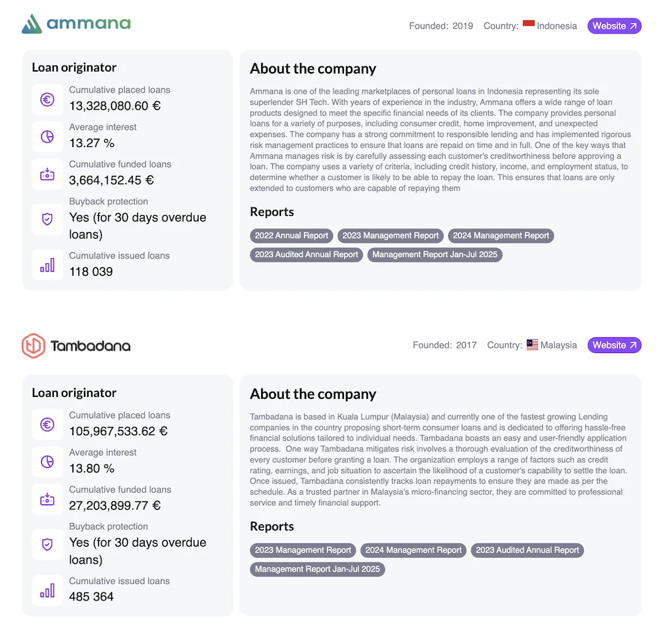
Task: View Ammana's 2024 Management Report
Action: click(501, 236)
